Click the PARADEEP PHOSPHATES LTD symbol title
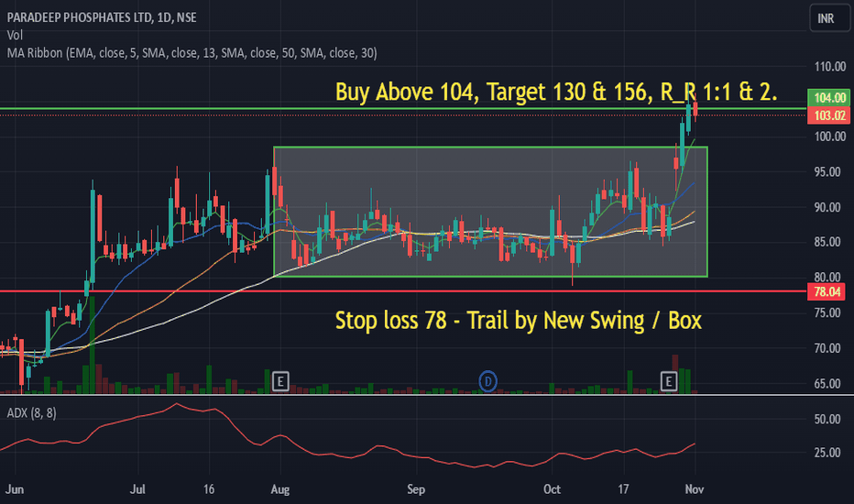 (102, 17)
